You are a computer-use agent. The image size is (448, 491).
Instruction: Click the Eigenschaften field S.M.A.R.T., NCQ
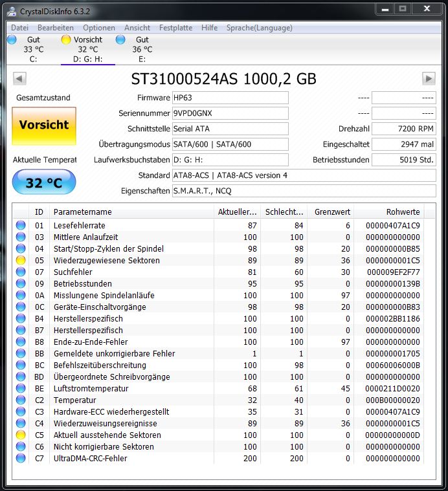304,191
